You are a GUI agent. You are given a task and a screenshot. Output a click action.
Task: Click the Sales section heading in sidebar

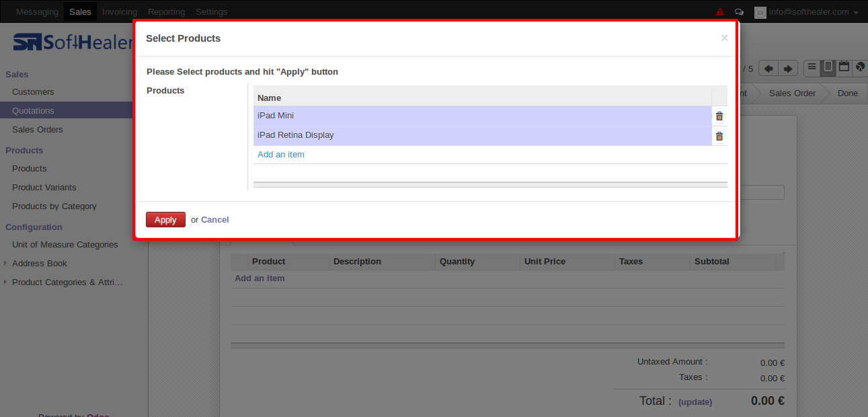coord(17,75)
